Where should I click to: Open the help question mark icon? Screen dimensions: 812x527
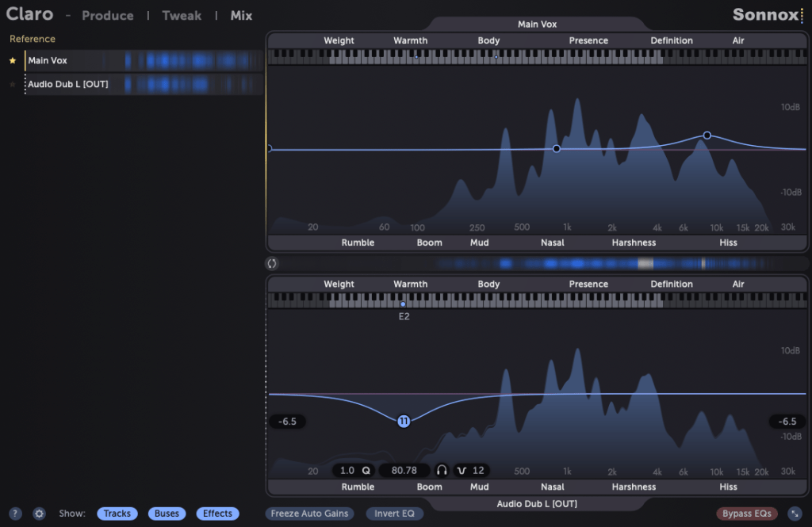pos(15,514)
